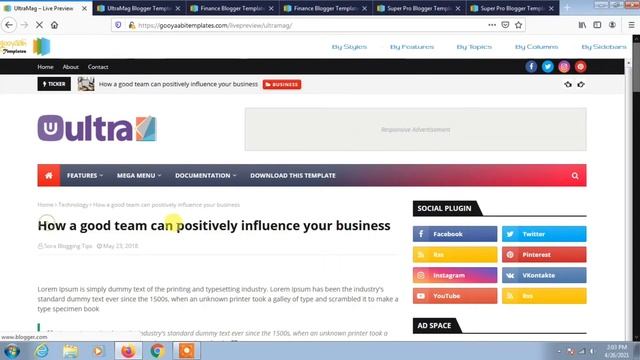Click the red Business category tag
The image size is (640, 360).
pyautogui.click(x=282, y=84)
